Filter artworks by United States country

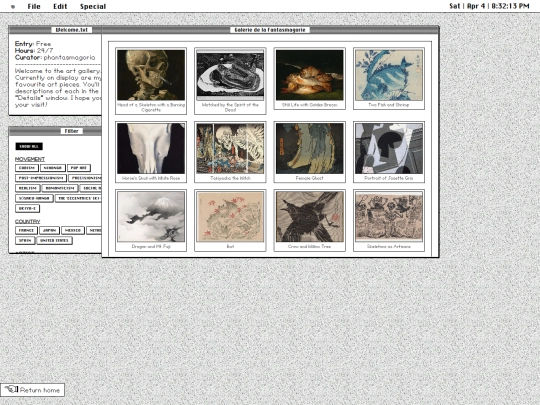(54, 240)
